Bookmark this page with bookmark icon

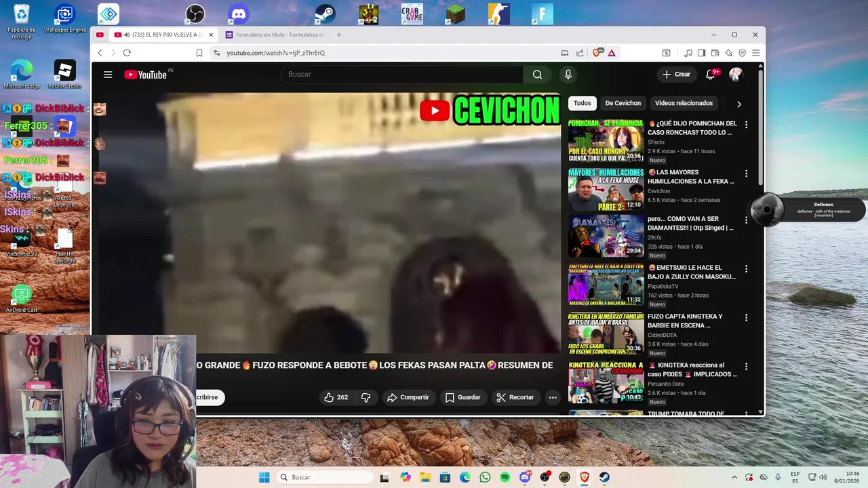coord(199,53)
